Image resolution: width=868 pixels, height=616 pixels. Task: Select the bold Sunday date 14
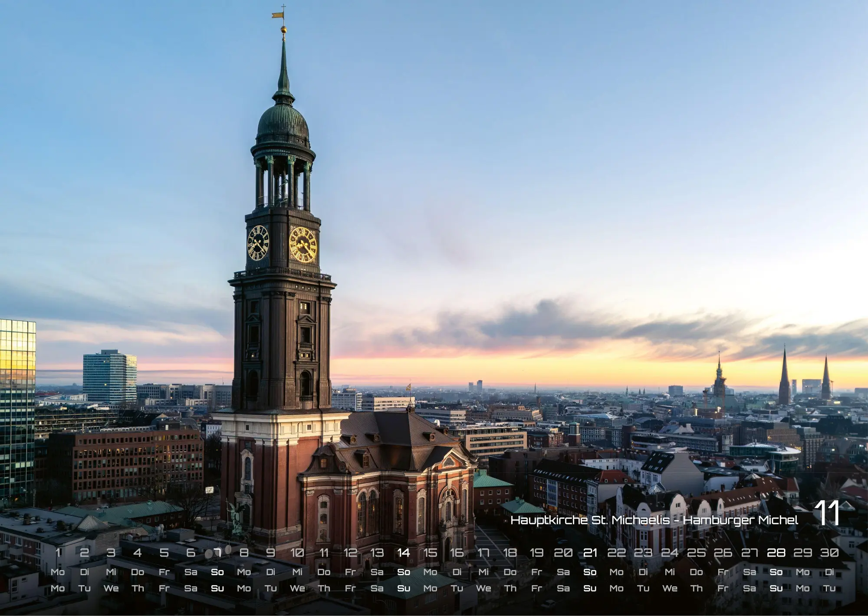(404, 553)
